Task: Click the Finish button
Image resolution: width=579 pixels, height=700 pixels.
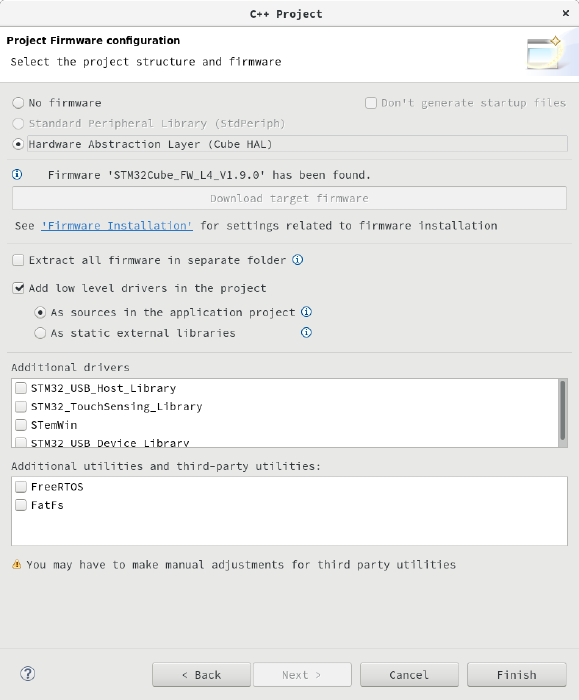Action: [517, 675]
